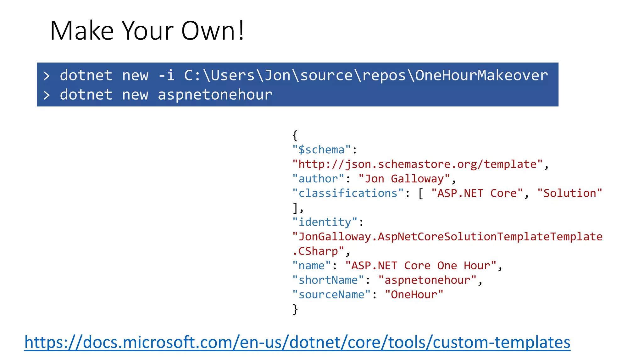Screen dimensions: 644x362
Task: Click the first prompt chevron in command box
Action: [47, 76]
